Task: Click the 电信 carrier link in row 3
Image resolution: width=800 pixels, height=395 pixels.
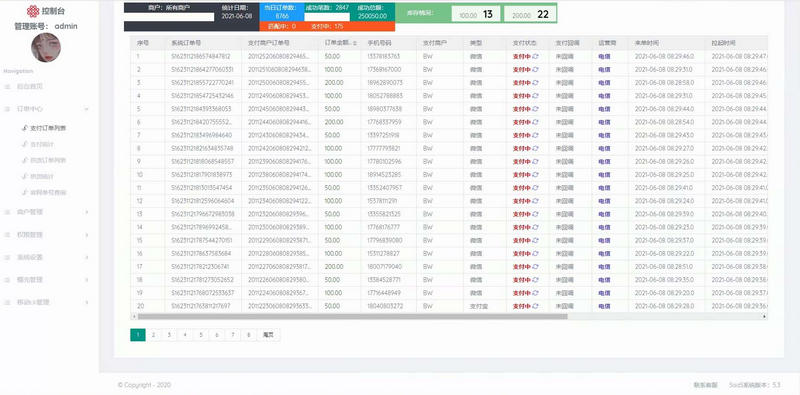Action: point(604,82)
